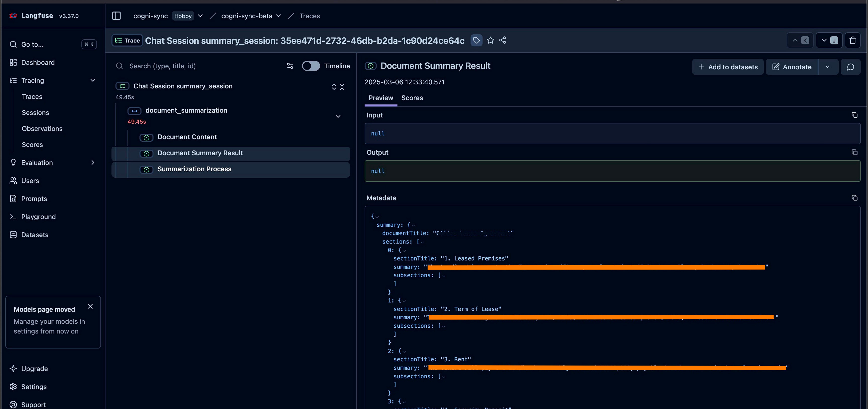
Task: Dismiss the Models page moved notice
Action: click(90, 306)
